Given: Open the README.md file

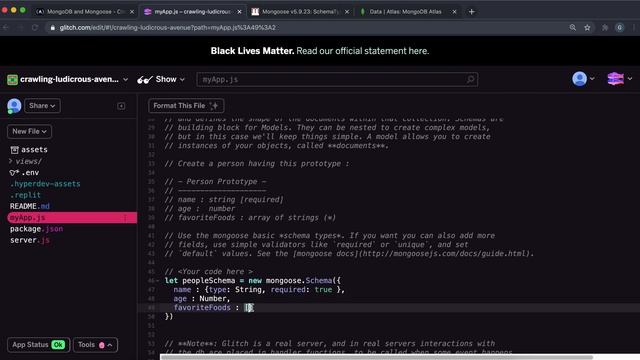Looking at the screenshot, I should pyautogui.click(x=29, y=206).
